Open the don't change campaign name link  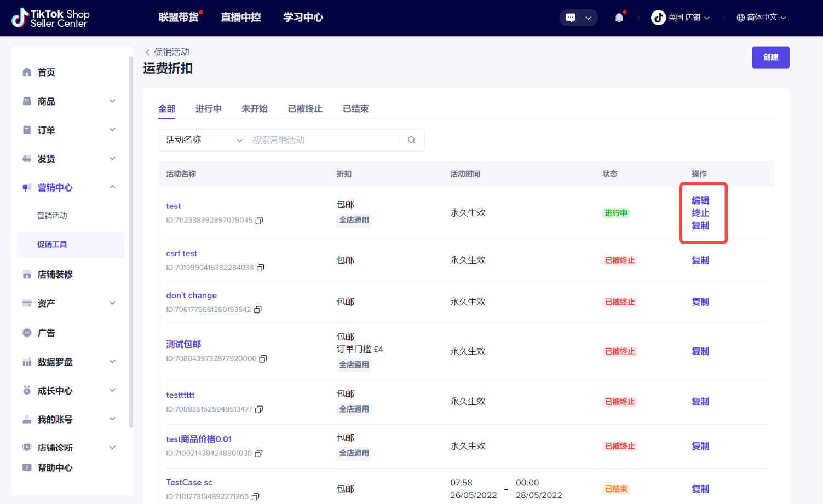click(192, 296)
